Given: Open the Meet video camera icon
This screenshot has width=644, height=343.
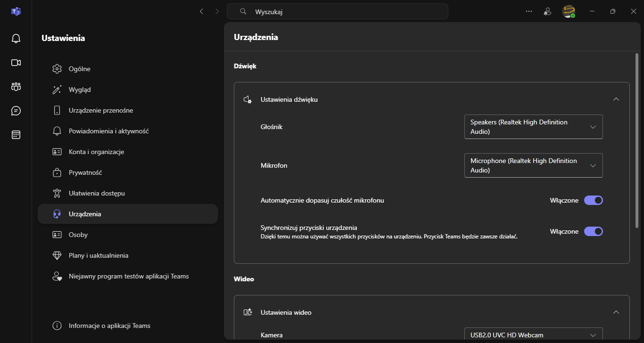Looking at the screenshot, I should tap(16, 63).
